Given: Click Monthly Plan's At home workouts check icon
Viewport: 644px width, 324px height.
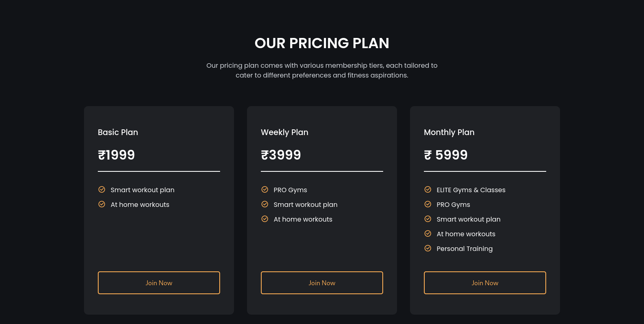Looking at the screenshot, I should pyautogui.click(x=428, y=233).
